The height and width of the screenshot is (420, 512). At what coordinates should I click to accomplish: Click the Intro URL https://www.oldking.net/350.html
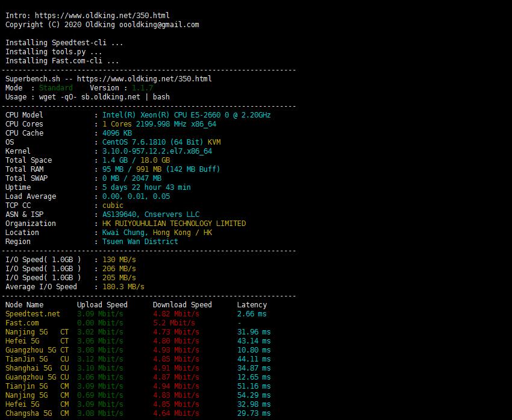tap(102, 15)
